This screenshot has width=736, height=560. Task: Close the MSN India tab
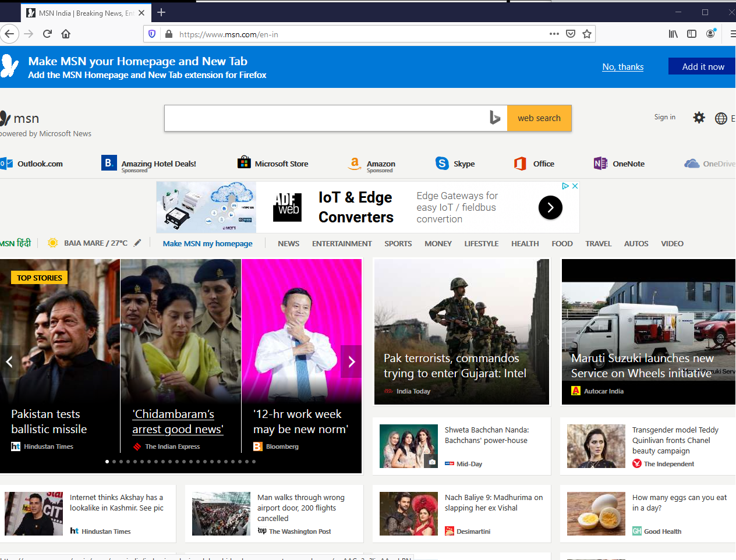(x=141, y=13)
